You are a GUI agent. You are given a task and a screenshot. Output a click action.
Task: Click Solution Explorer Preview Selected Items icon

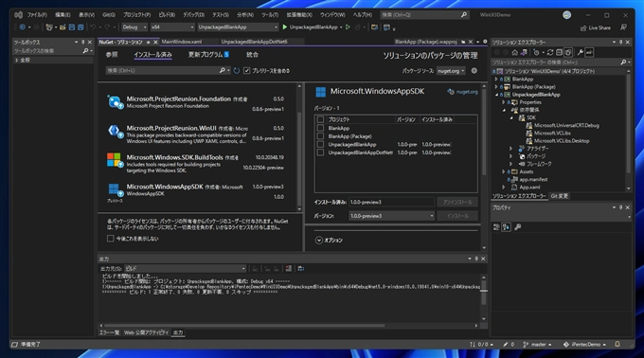coord(589,52)
